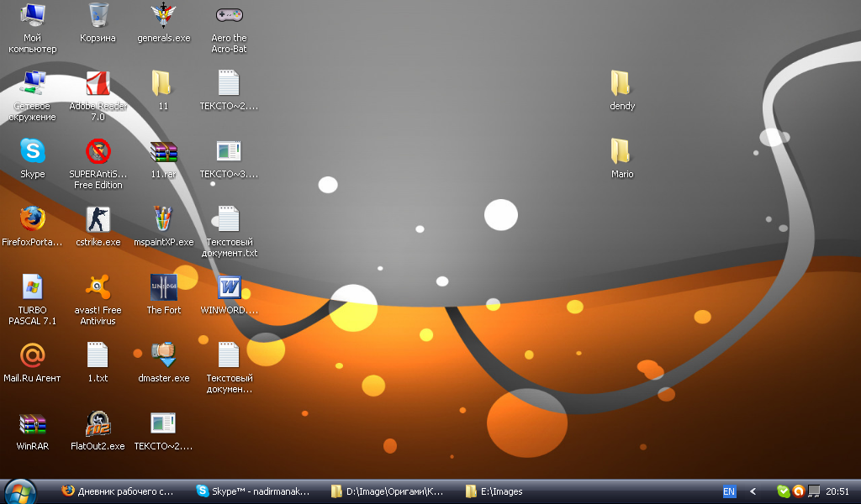Select the generals.exe icon
861x504 pixels.
click(163, 16)
